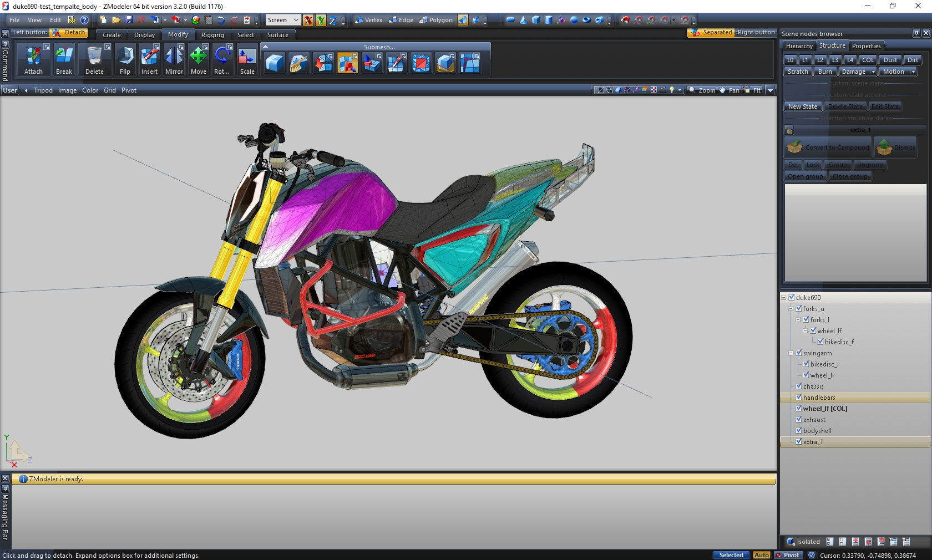Uncheck the bikedisc_r node checkbox
932x560 pixels.
coord(806,364)
